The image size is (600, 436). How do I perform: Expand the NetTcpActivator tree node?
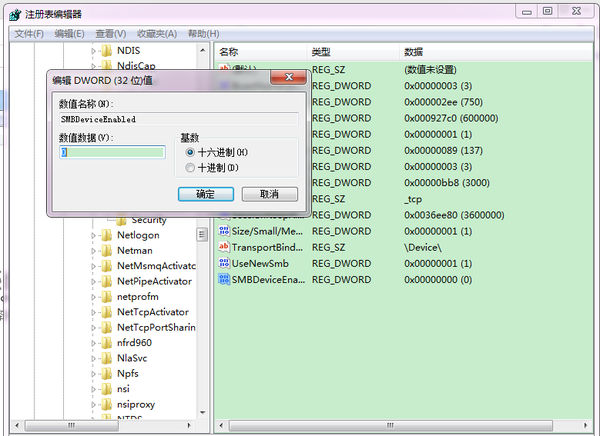[x=93, y=312]
